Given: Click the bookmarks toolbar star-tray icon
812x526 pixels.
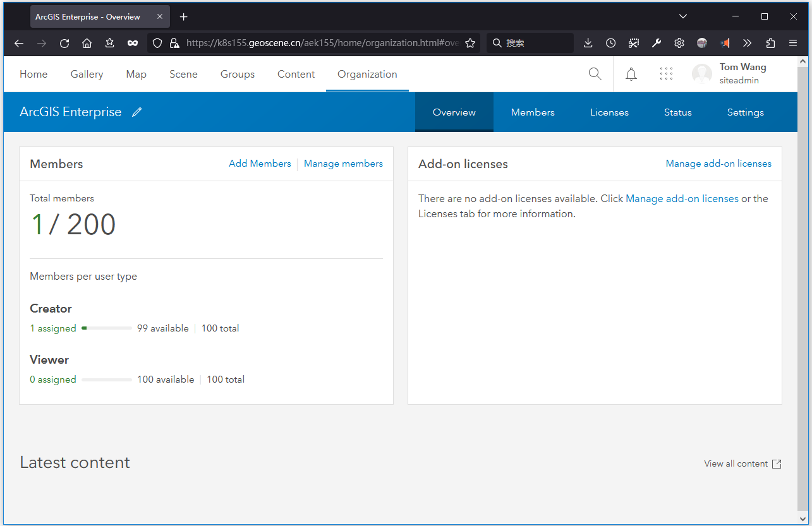Looking at the screenshot, I should (110, 43).
